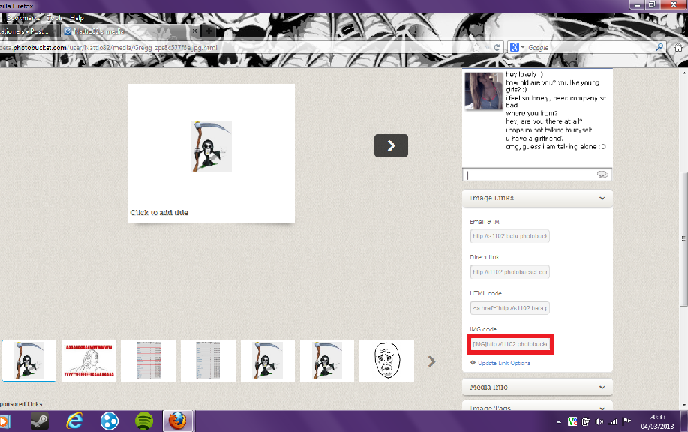Select the red-text meme thumbnail
The height and width of the screenshot is (432, 688).
(89, 361)
